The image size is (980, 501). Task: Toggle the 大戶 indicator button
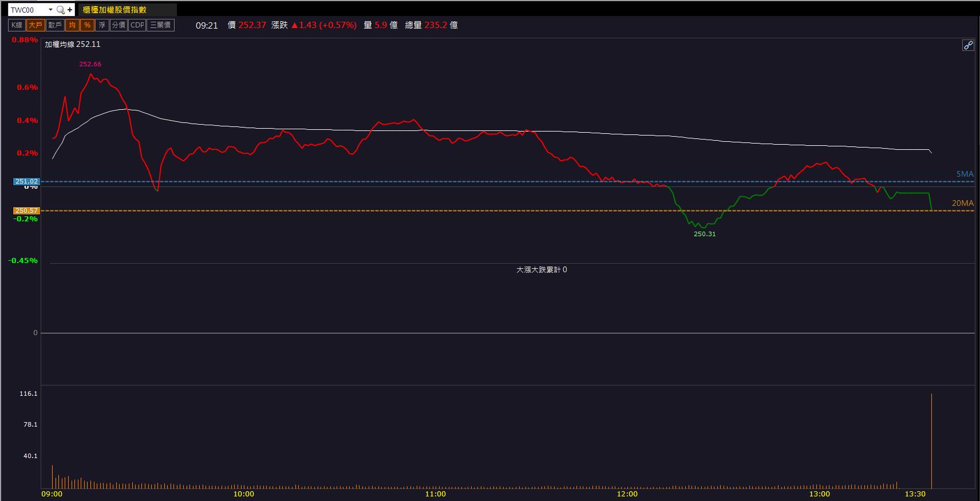tap(35, 25)
